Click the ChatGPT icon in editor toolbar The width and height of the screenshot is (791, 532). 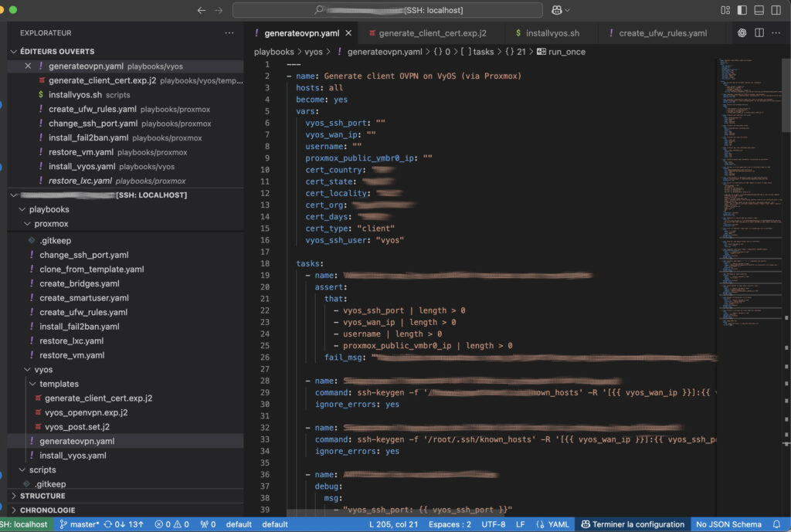(742, 33)
